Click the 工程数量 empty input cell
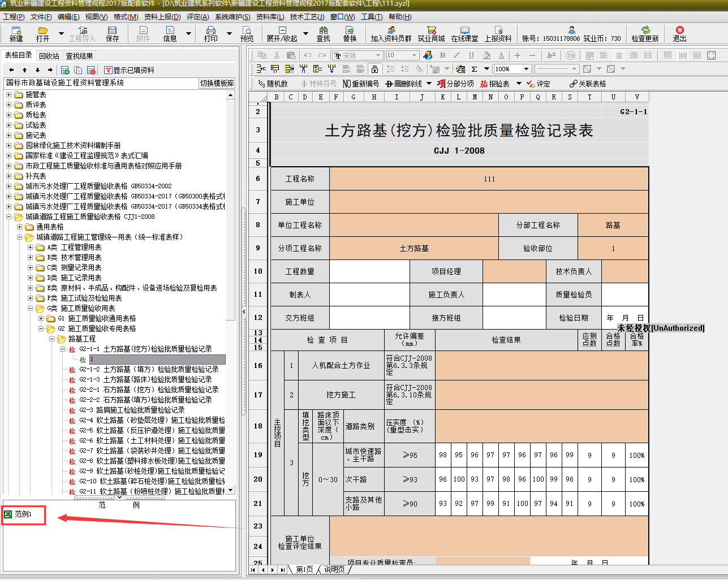Screen dimensions: 728x580 pos(369,271)
